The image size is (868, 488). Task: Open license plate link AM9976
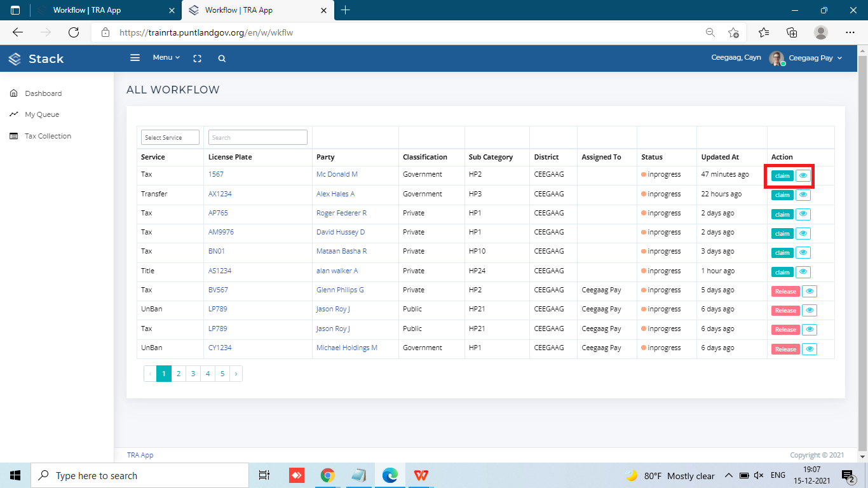pos(221,232)
